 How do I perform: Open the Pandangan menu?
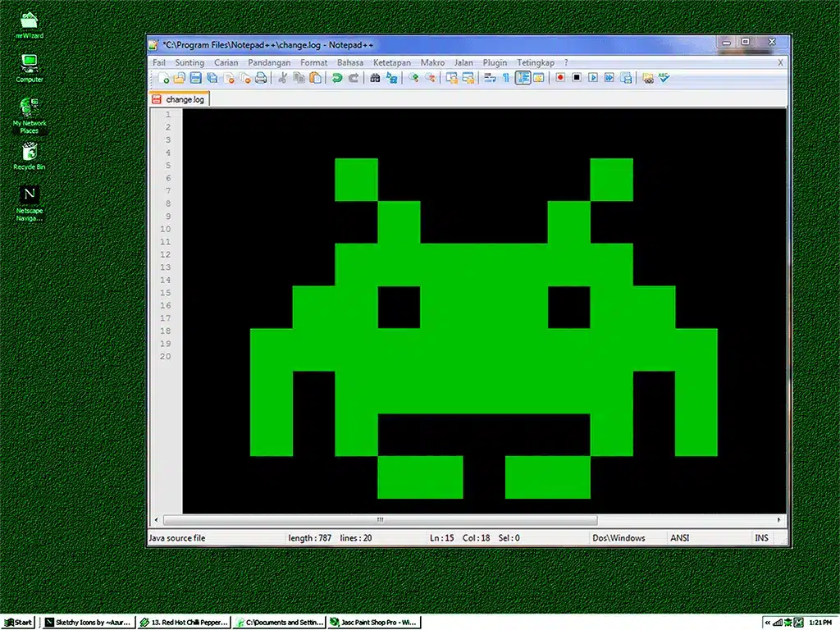tap(269, 62)
